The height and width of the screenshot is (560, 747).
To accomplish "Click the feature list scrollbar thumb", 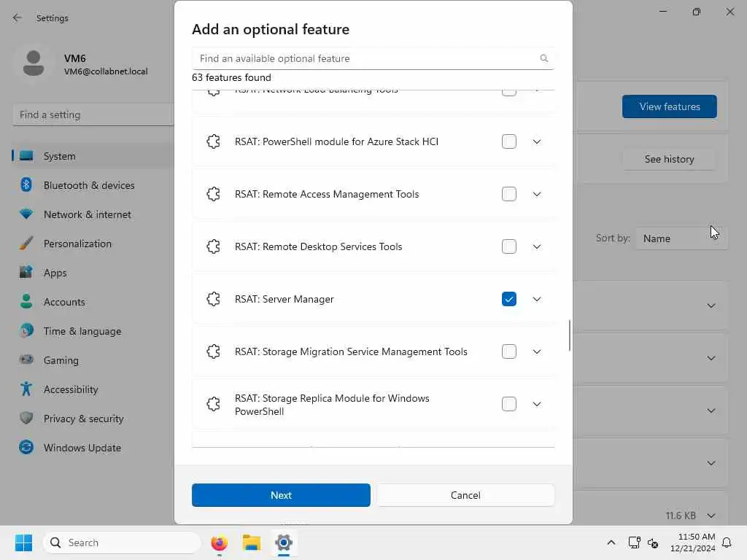I will [570, 335].
